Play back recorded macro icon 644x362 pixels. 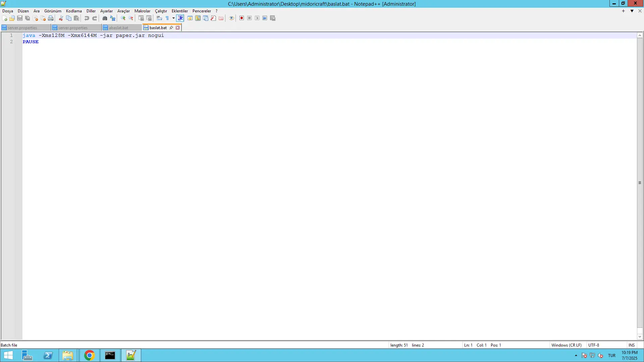tap(257, 18)
